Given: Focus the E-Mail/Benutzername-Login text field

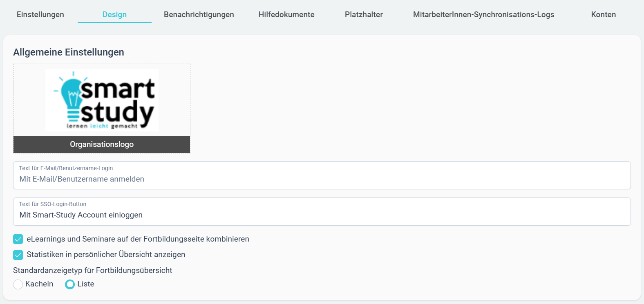Looking at the screenshot, I should coord(322,175).
